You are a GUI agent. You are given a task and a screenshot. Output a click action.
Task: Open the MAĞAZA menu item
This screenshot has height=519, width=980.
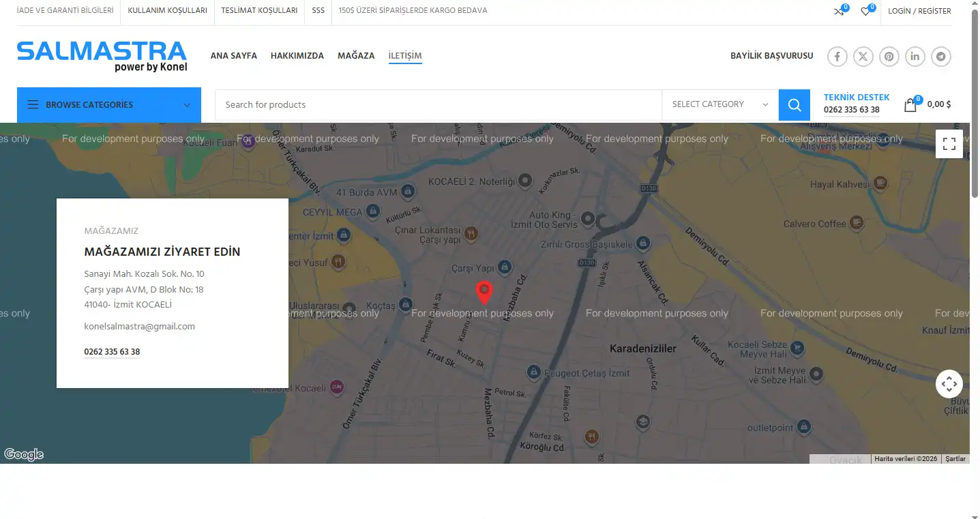click(356, 56)
